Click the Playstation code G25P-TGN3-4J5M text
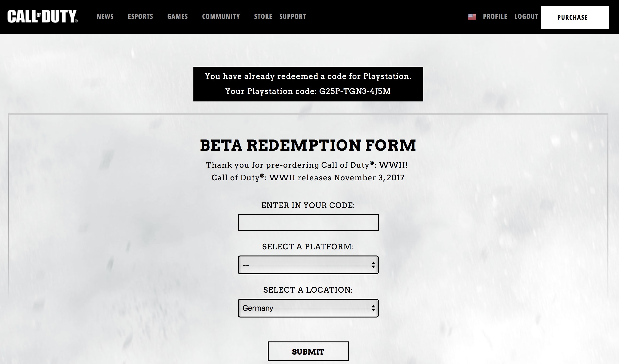Image resolution: width=619 pixels, height=364 pixels. coord(354,91)
